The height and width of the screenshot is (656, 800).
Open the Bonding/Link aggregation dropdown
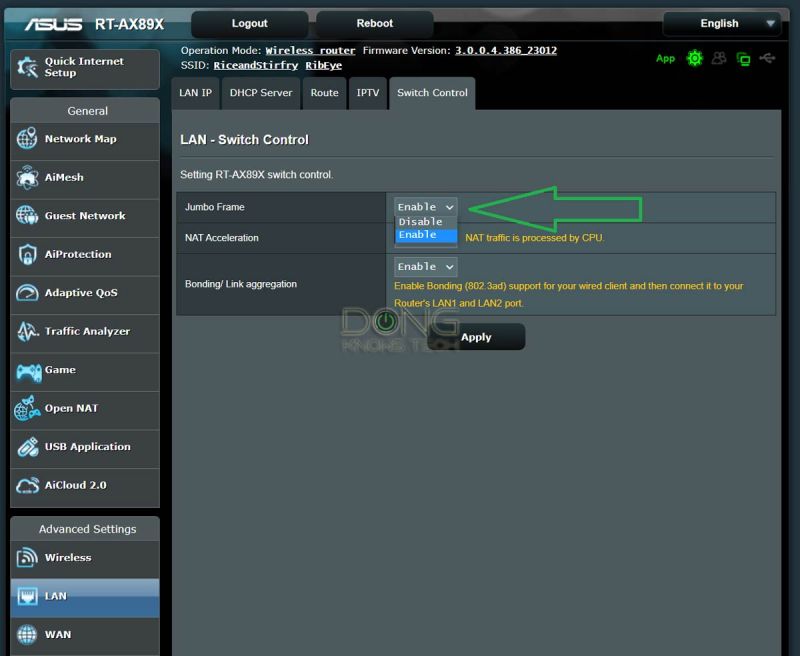423,266
